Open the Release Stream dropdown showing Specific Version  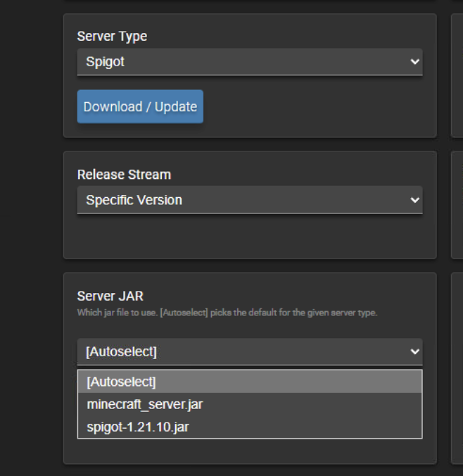coord(239,200)
